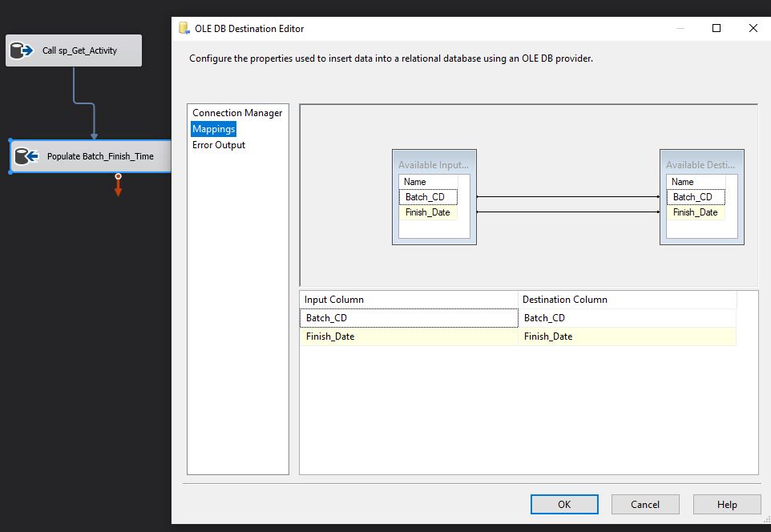The height and width of the screenshot is (532, 771).
Task: Click the Help button
Action: click(x=727, y=504)
